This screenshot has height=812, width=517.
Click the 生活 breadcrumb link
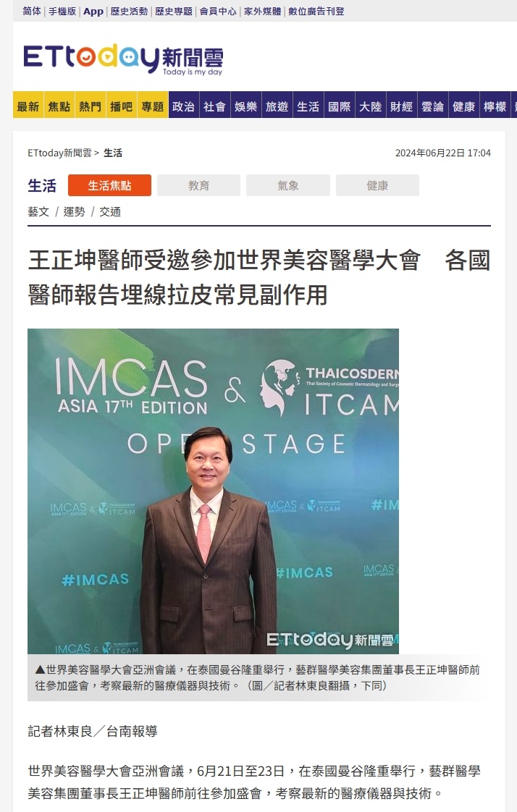[113, 153]
